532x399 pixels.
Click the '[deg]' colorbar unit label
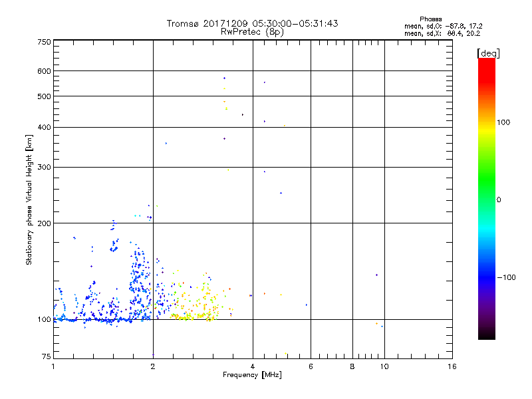[488, 53]
